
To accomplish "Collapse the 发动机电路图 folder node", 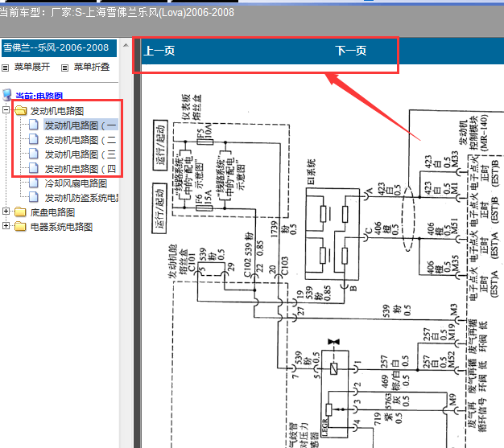I will click(6, 110).
